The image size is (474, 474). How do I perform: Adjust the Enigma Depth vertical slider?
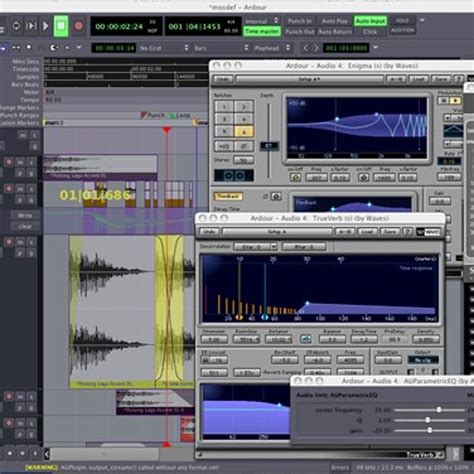click(x=269, y=146)
